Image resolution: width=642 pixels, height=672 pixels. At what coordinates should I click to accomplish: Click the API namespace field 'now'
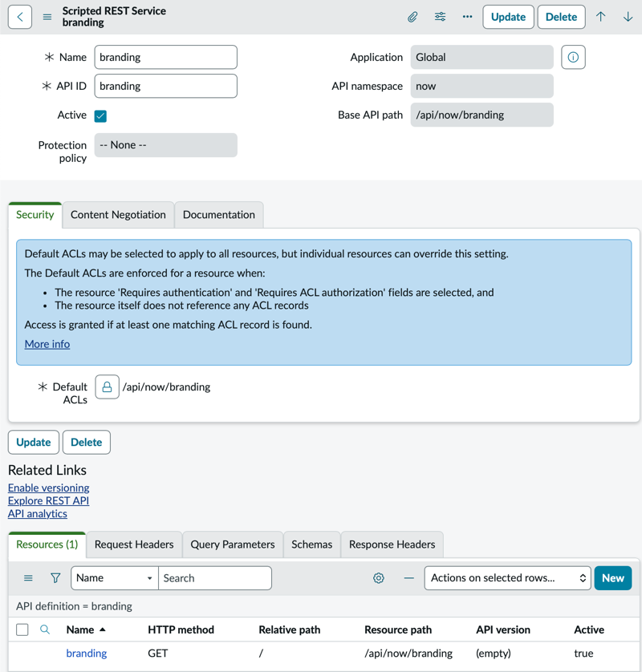[x=481, y=86]
